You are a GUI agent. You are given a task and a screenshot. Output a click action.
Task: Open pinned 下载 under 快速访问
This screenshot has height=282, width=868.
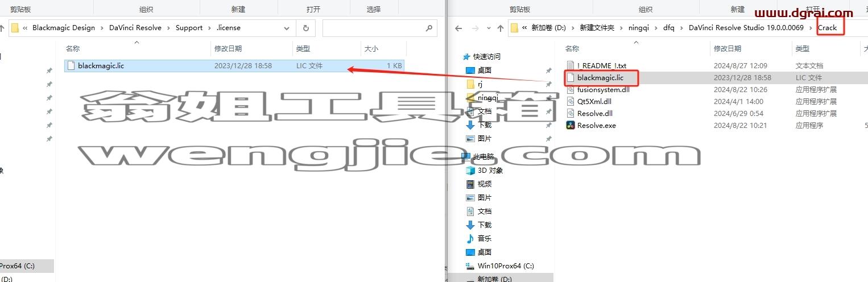point(484,125)
